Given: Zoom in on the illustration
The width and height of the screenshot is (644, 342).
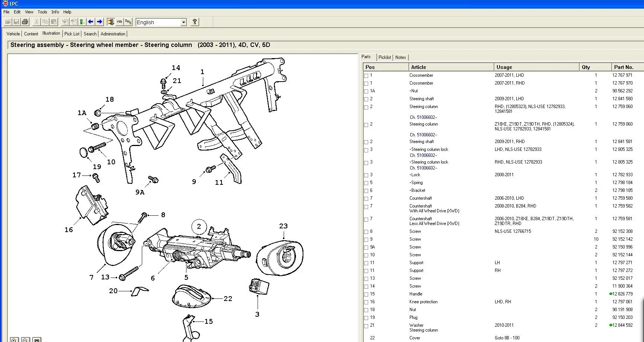Looking at the screenshot, I should tap(14, 339).
